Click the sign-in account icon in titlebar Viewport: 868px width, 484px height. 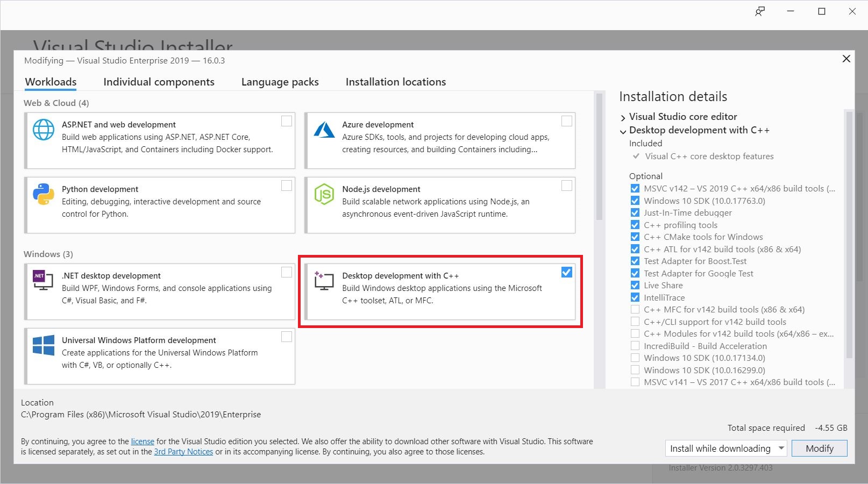(759, 11)
